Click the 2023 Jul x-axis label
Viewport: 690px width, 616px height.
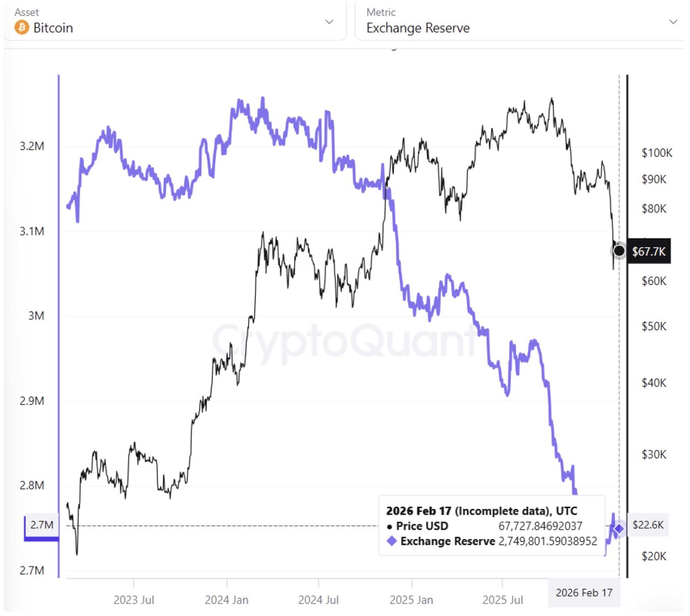(134, 600)
